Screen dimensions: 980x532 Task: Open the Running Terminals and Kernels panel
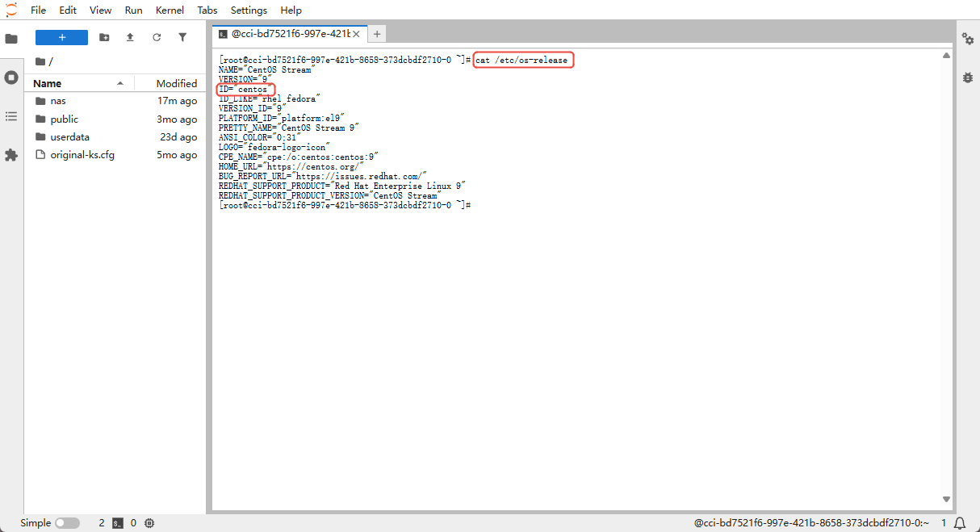[x=11, y=77]
